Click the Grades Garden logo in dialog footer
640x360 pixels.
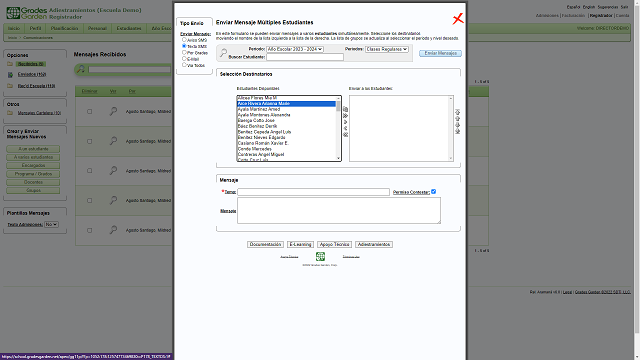[320, 256]
